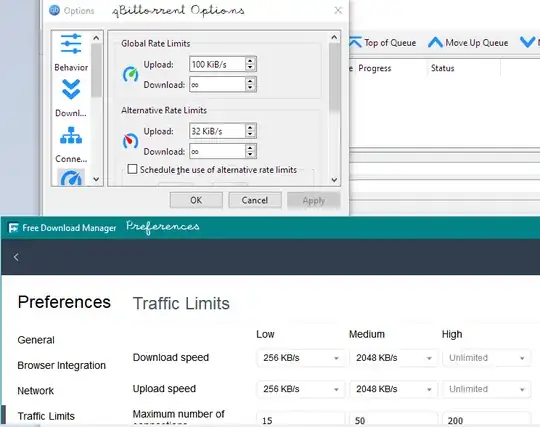Screen dimensions: 540x427
Task: Open the High download speed dropdown
Action: pos(486,358)
